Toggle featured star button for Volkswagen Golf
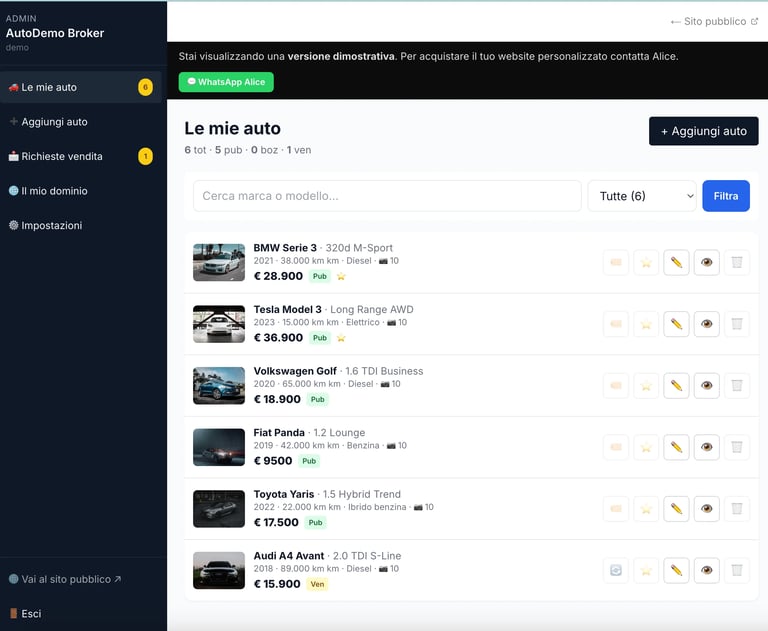Screen dimensions: 768x631 coord(646,386)
